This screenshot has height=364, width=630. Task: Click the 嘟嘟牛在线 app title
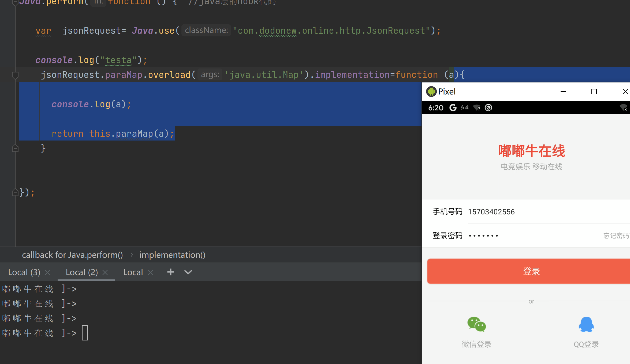tap(532, 151)
